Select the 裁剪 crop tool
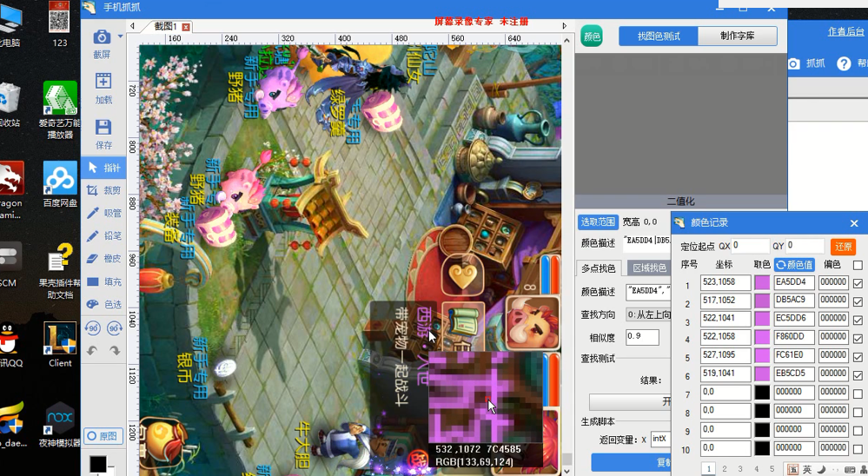 (103, 190)
